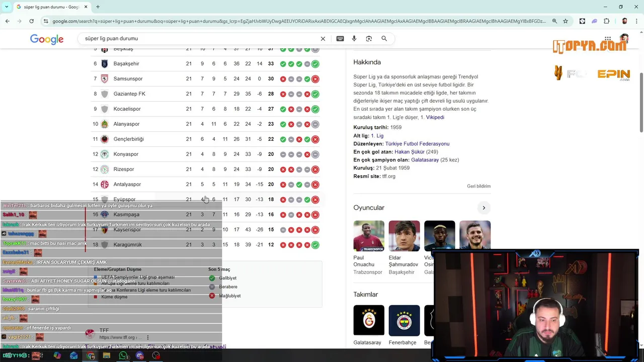Open a new browser tab
The width and height of the screenshot is (644, 362).
coord(98,7)
